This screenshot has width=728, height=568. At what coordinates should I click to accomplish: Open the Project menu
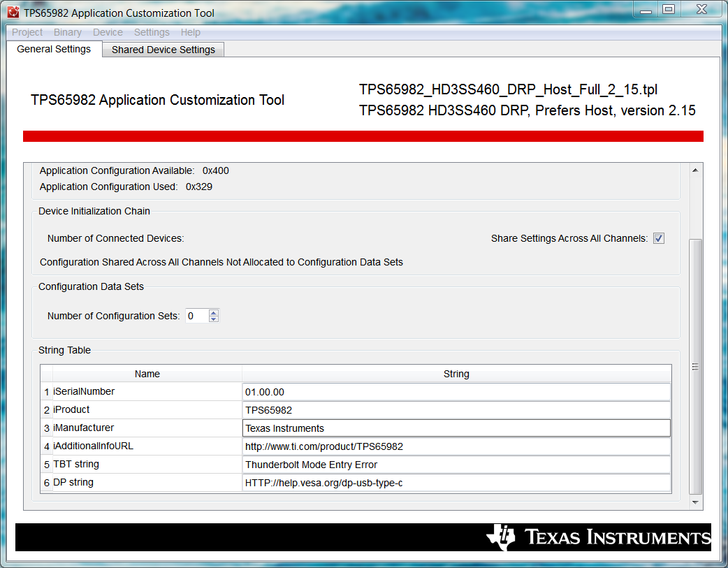click(x=27, y=32)
